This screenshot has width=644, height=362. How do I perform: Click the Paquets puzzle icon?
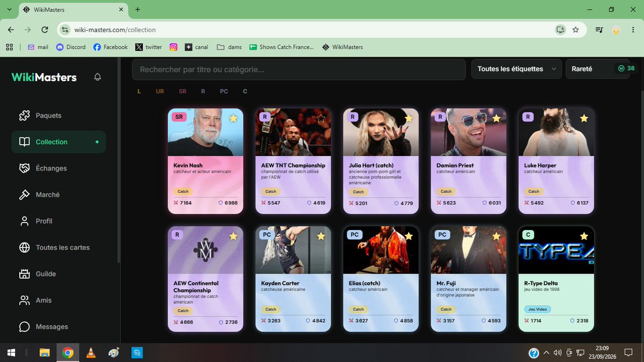(x=24, y=115)
